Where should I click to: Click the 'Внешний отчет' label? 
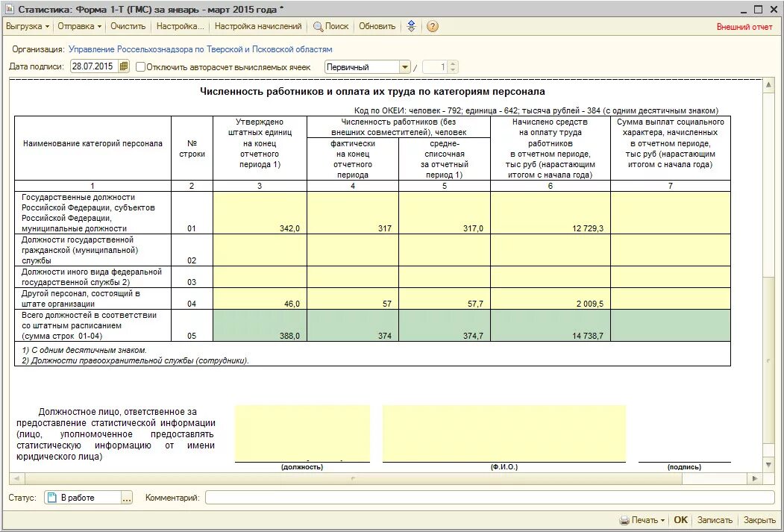point(744,27)
